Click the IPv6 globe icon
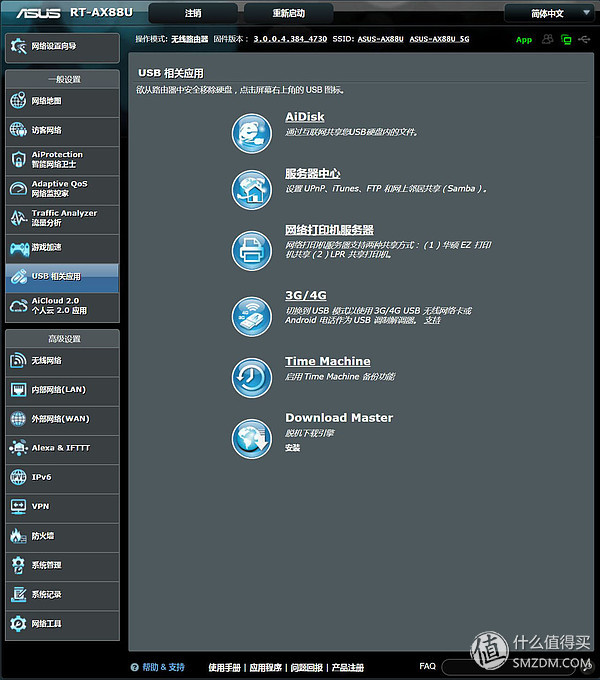600x680 pixels. (x=18, y=477)
